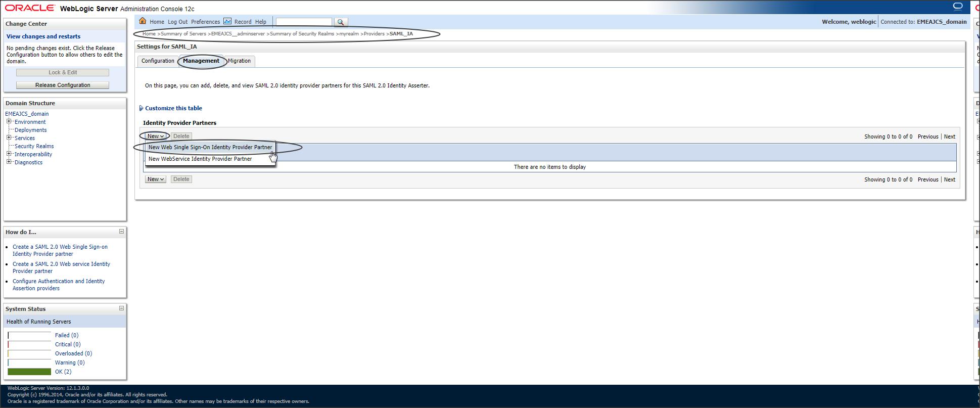The height and width of the screenshot is (408, 980).
Task: Click top Next pagination link
Action: pyautogui.click(x=950, y=137)
